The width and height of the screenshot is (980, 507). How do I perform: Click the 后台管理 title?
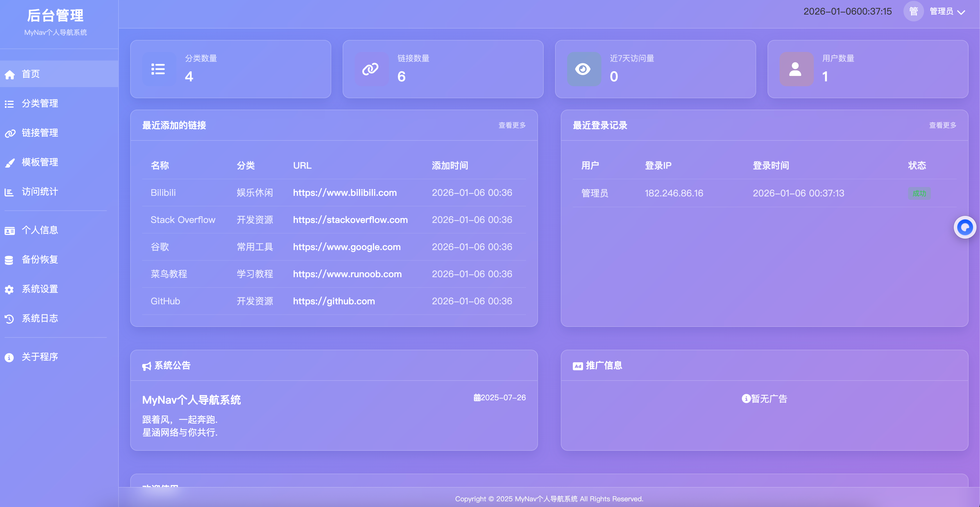pos(55,16)
